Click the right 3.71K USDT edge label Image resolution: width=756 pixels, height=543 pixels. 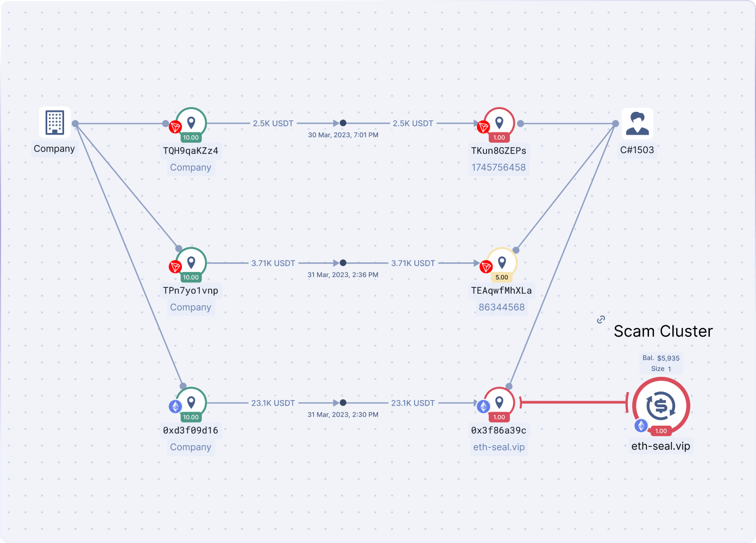[413, 263]
